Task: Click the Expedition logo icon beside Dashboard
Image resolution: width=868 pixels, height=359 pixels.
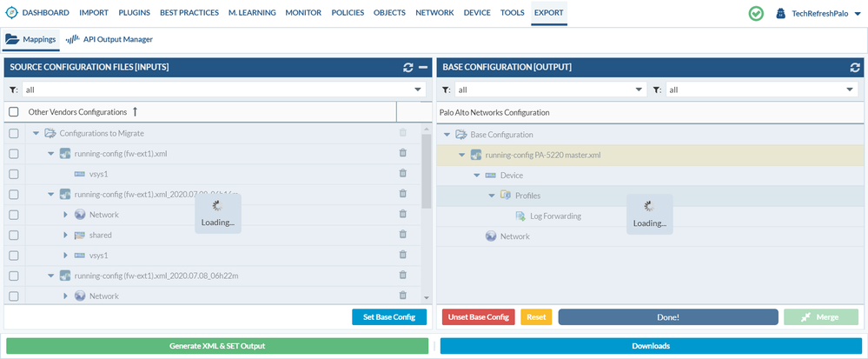Action: click(x=11, y=13)
